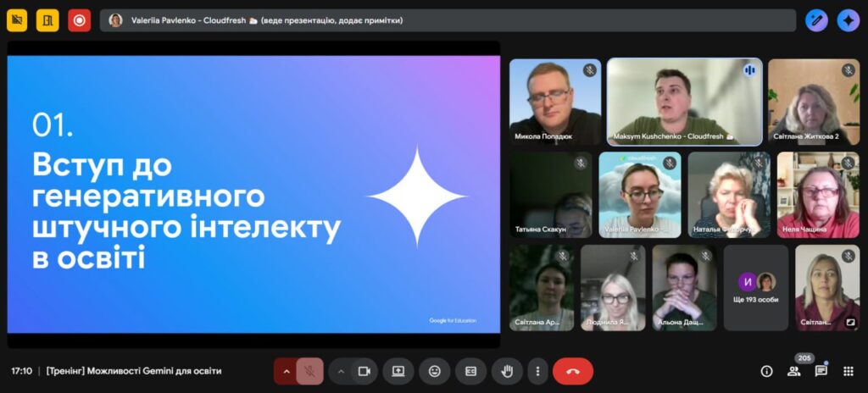Open the meeting details info icon
Image resolution: width=868 pixels, height=393 pixels.
[766, 371]
